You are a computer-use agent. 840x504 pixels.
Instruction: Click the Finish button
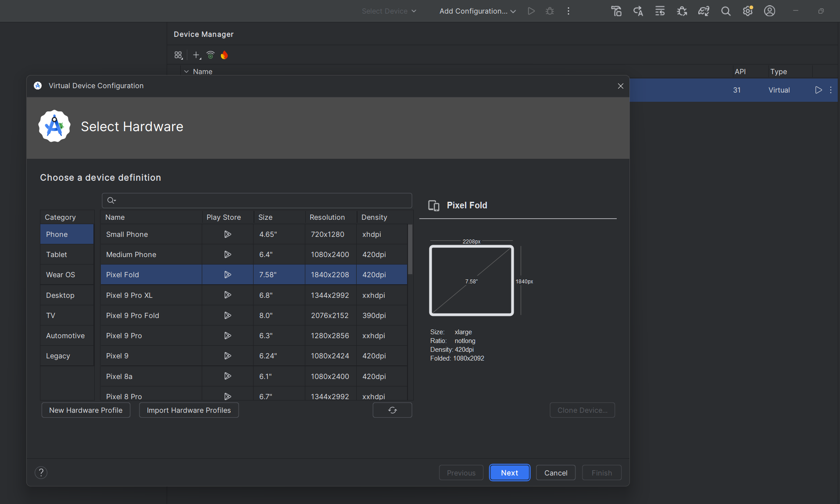tap(602, 473)
